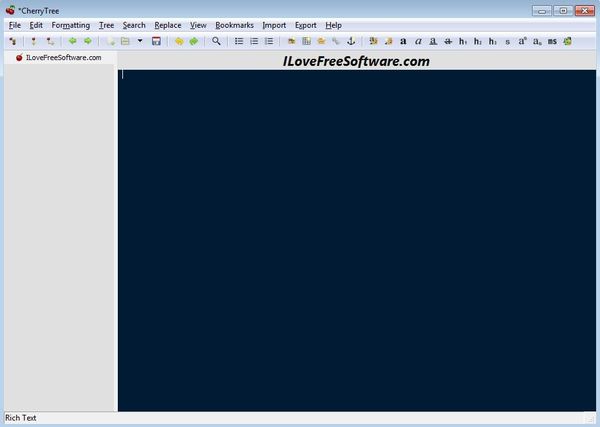The image size is (600, 427).
Task: Redo the last undone action
Action: pyautogui.click(x=194, y=41)
